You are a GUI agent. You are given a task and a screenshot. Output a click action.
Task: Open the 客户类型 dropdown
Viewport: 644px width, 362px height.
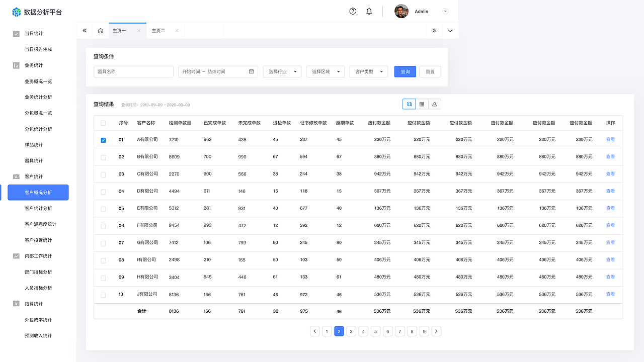(369, 71)
